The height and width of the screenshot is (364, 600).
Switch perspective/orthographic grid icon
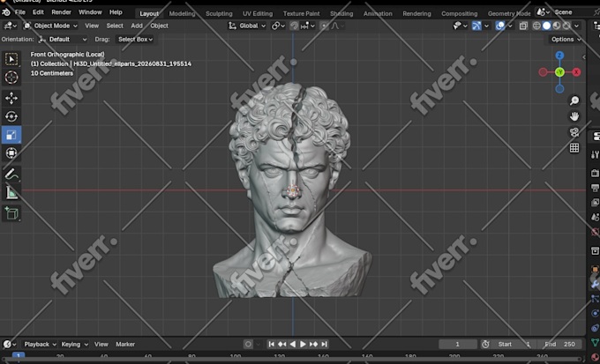pyautogui.click(x=574, y=148)
